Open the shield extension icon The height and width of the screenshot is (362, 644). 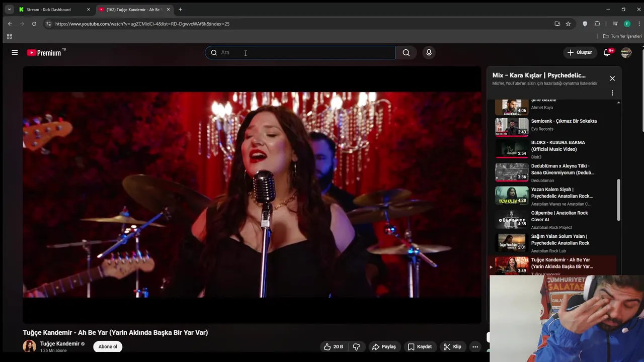click(x=585, y=24)
